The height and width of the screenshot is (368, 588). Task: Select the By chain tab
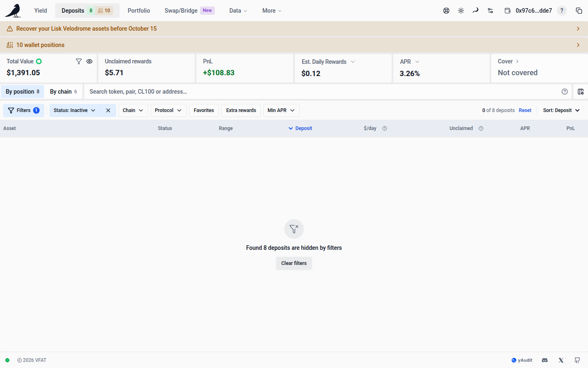pos(63,92)
